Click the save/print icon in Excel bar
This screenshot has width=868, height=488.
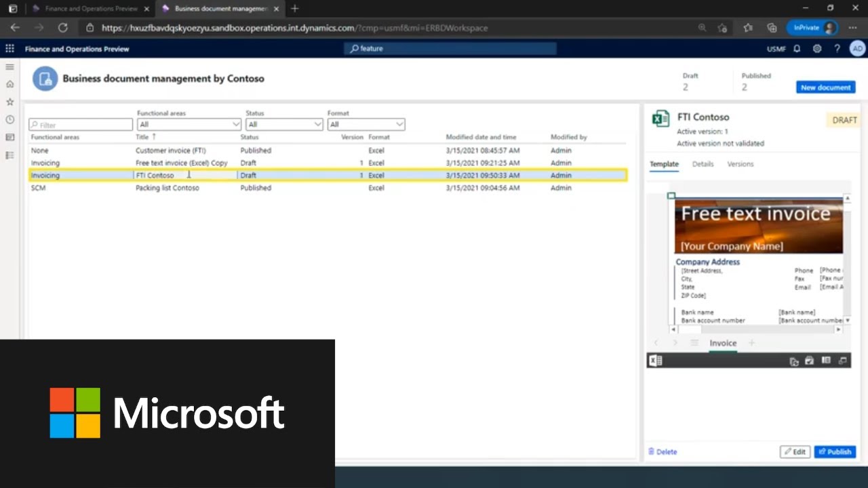[809, 361]
